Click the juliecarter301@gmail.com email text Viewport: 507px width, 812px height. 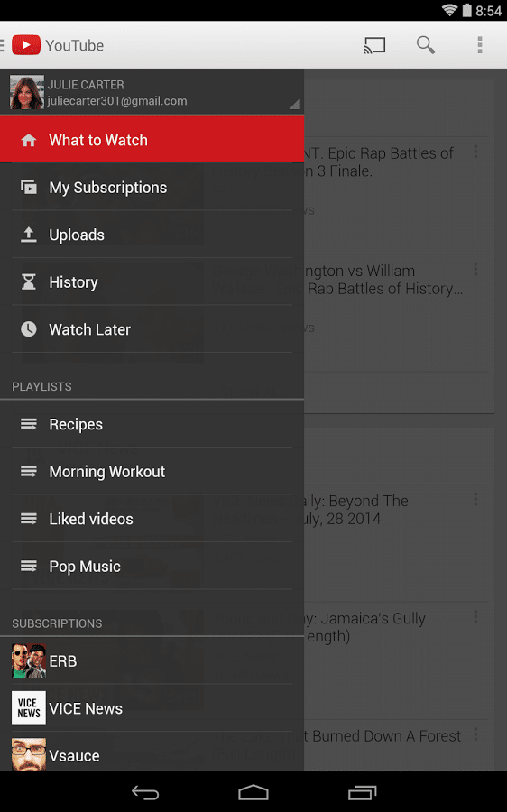click(117, 101)
